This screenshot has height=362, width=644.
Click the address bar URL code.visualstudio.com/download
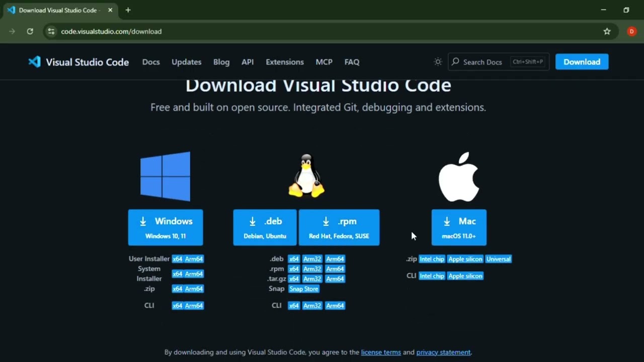click(x=111, y=31)
